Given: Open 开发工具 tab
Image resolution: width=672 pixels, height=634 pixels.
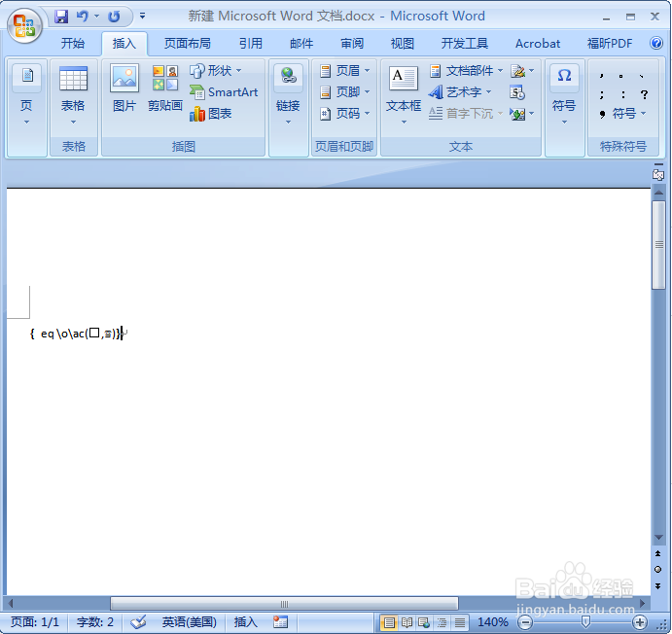Looking at the screenshot, I should [465, 43].
